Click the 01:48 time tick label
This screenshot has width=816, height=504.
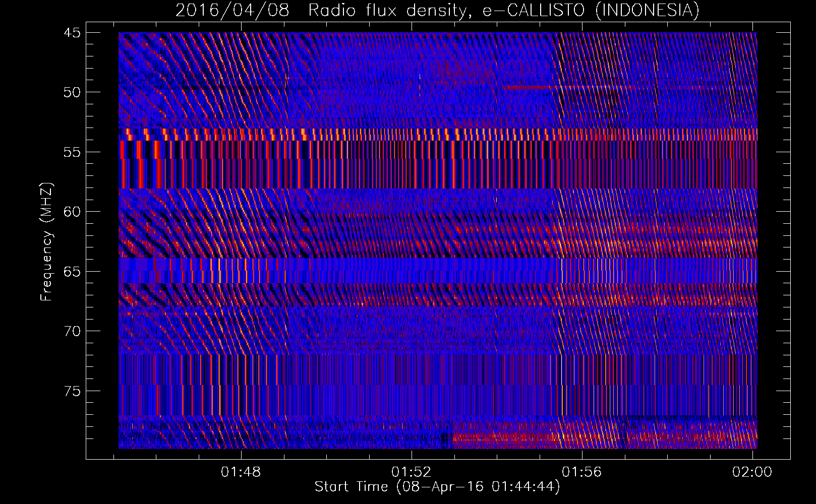point(241,472)
